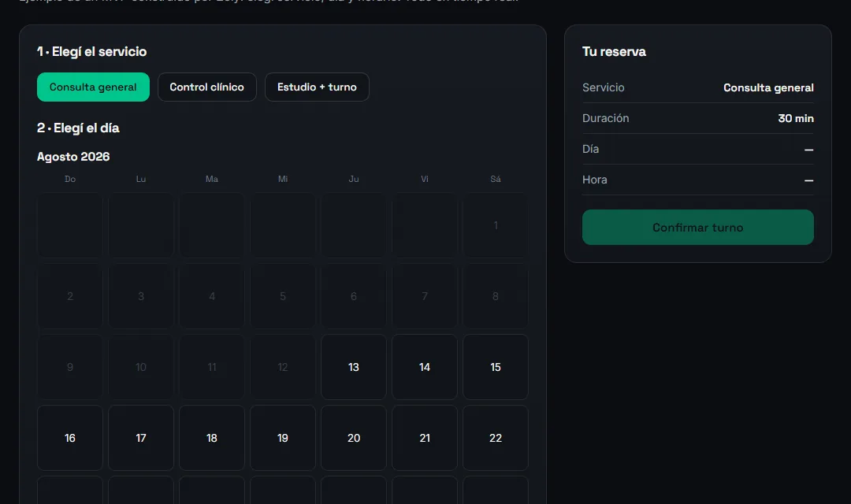Click the 30 min duration value
Screen dimensions: 851x504
coord(796,118)
